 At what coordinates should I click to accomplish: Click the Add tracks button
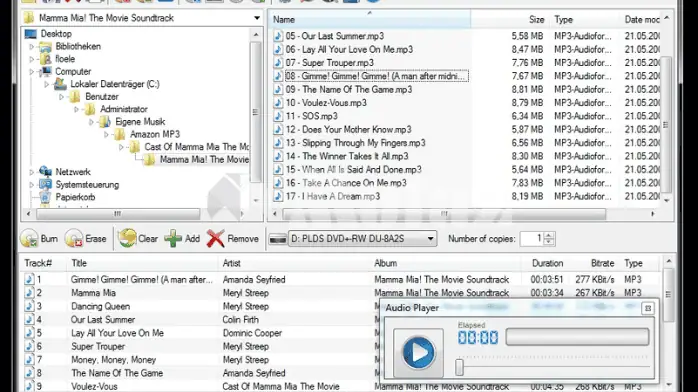click(182, 239)
